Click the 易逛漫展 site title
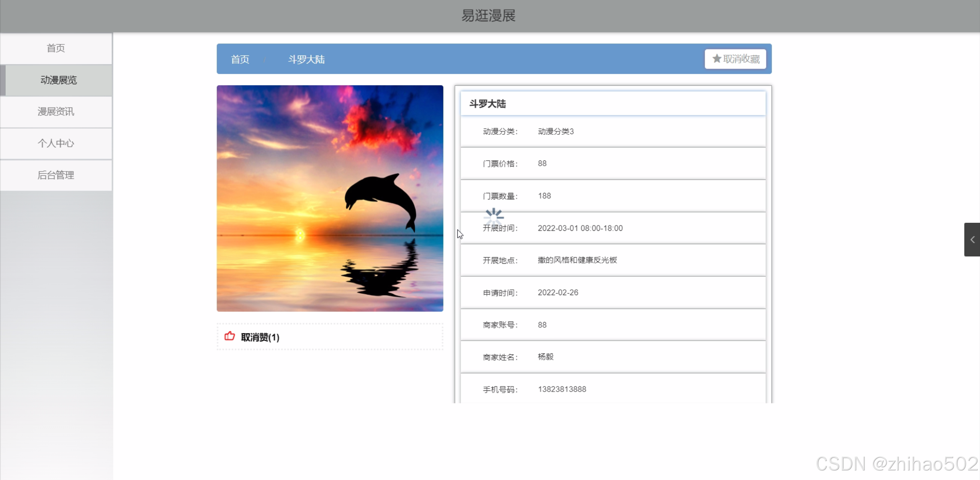Screen dimensions: 980x480 (x=488, y=16)
